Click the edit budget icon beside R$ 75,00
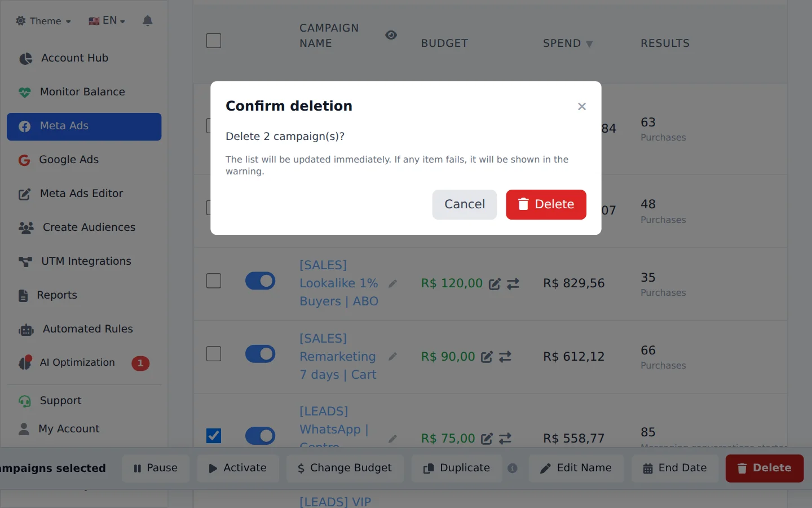812x508 pixels. coord(487,439)
